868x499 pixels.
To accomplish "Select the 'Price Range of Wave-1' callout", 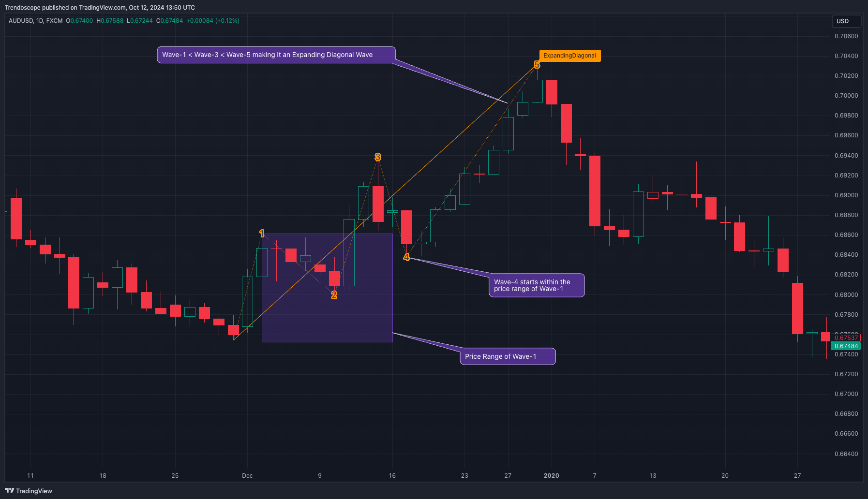I will [508, 356].
